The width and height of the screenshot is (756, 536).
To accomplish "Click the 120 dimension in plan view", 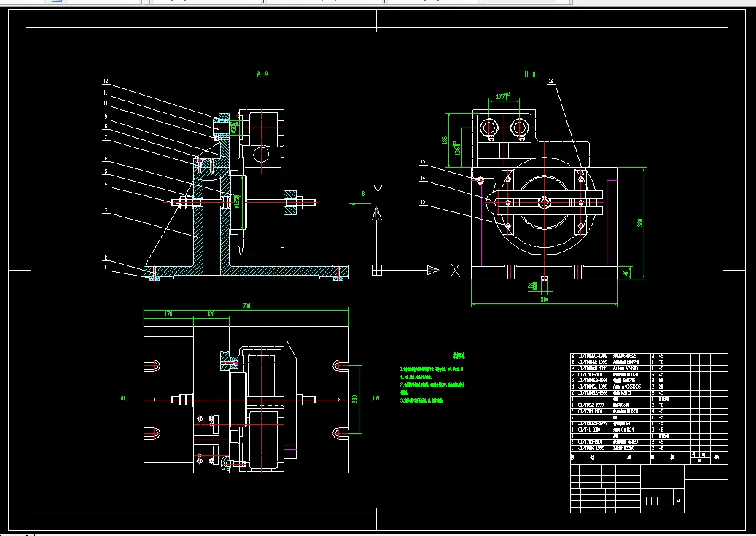I will pyautogui.click(x=211, y=314).
